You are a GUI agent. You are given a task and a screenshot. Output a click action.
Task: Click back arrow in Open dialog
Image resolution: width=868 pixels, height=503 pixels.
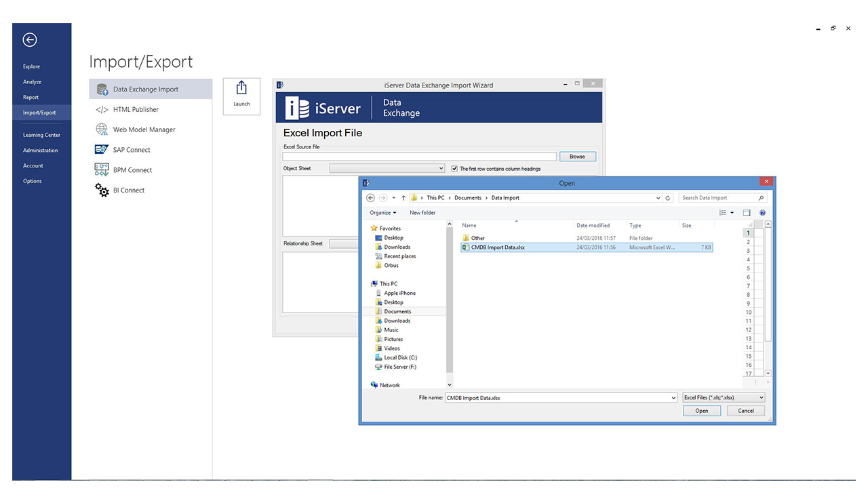(370, 198)
